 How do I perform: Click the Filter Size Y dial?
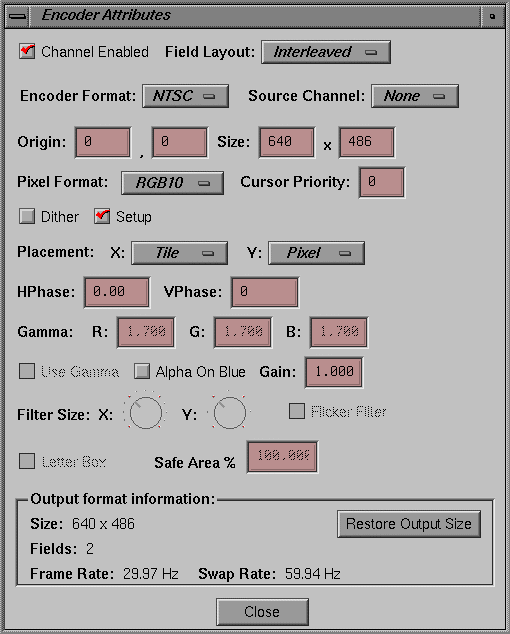pos(229,413)
